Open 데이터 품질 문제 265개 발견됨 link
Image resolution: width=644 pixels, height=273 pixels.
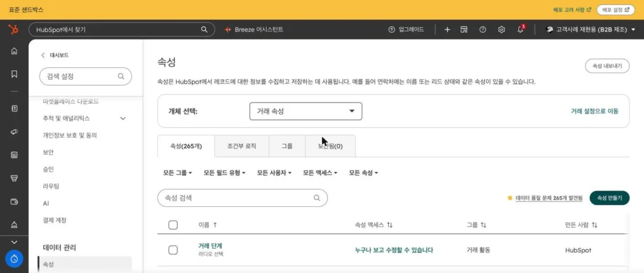548,198
